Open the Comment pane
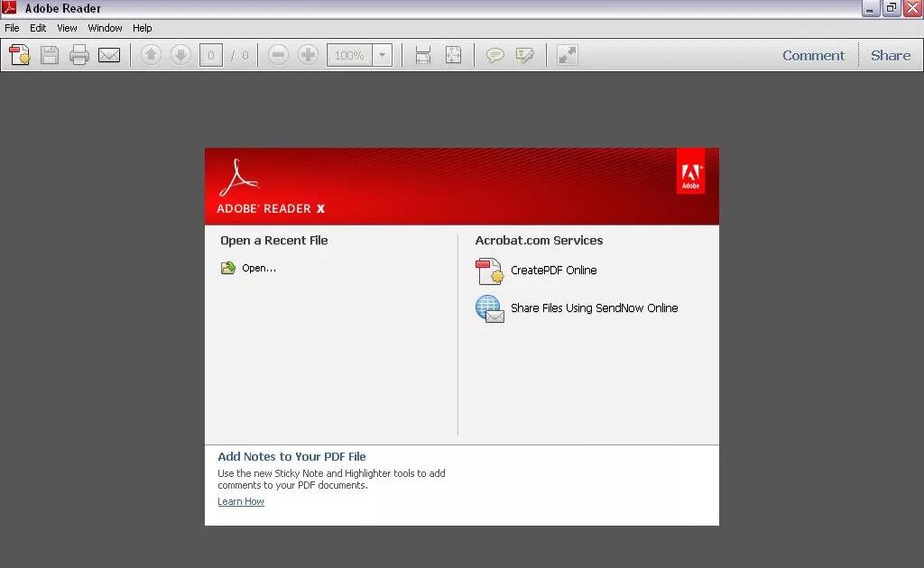924x568 pixels. point(813,55)
